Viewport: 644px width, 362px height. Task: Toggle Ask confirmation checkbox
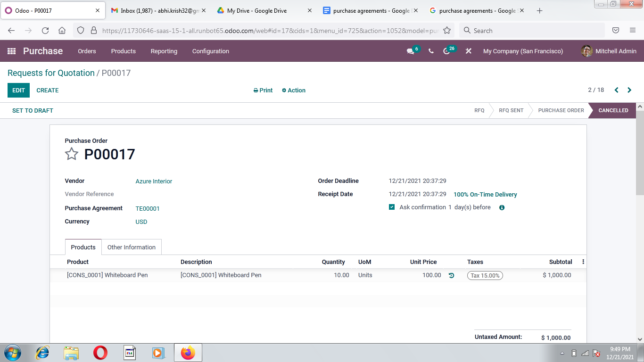(x=392, y=207)
